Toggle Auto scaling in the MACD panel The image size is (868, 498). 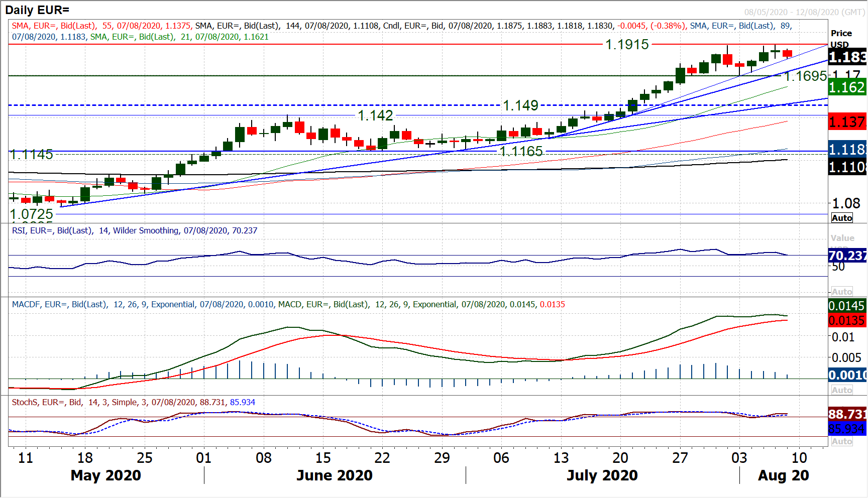point(842,390)
